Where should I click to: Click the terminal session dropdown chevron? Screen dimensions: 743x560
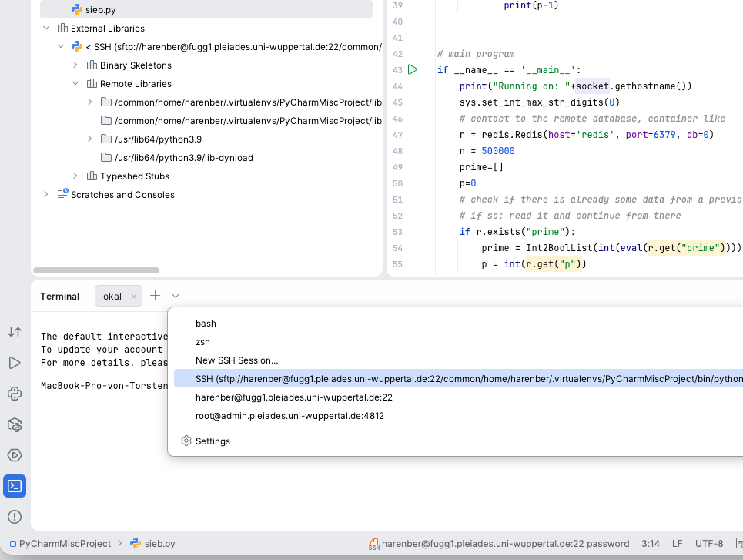[x=176, y=296]
